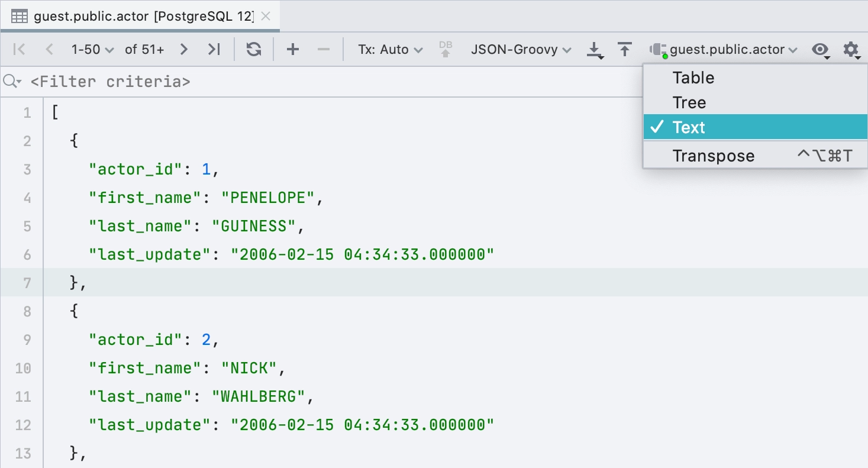Click "last_update" key on line 12
Image resolution: width=868 pixels, height=468 pixels.
tap(150, 425)
